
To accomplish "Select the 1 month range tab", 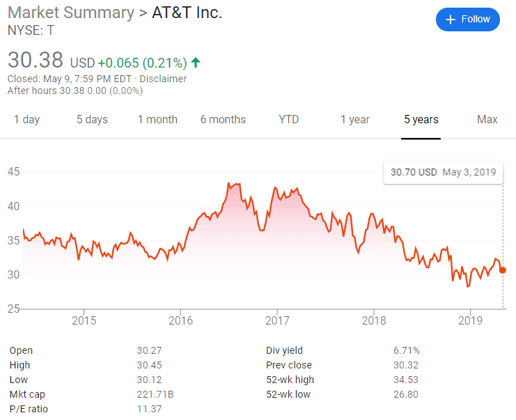I will [157, 120].
